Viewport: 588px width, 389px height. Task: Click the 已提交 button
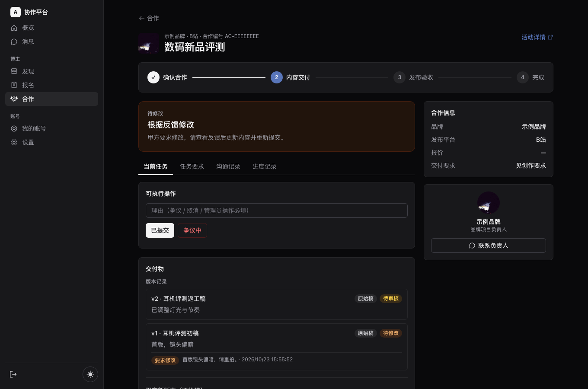pyautogui.click(x=160, y=230)
